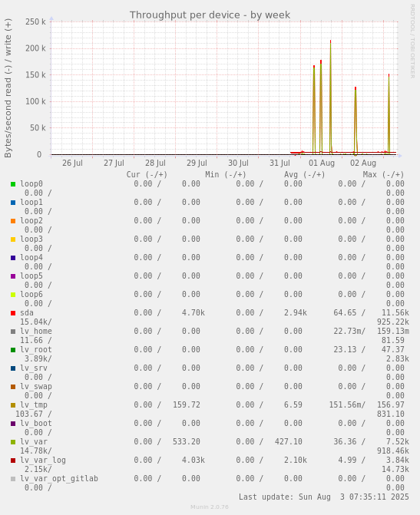Image resolution: width=420 pixels, height=515 pixels.
Task: Select the loop4 legend label
Action: pyautogui.click(x=31, y=258)
